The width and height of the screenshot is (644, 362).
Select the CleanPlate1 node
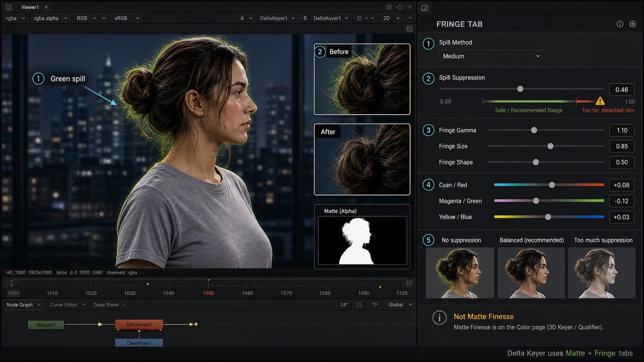(139, 343)
